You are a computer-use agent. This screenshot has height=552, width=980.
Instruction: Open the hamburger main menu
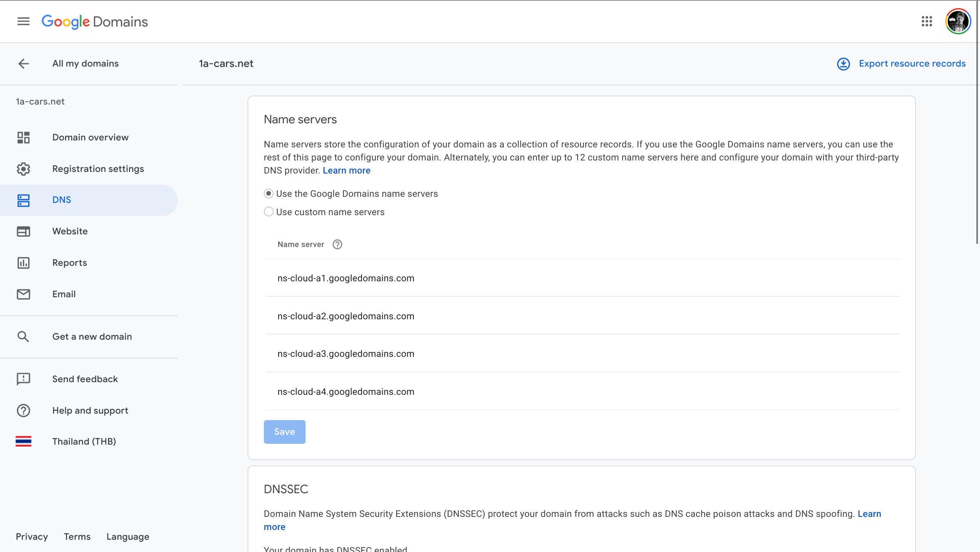pos(23,21)
